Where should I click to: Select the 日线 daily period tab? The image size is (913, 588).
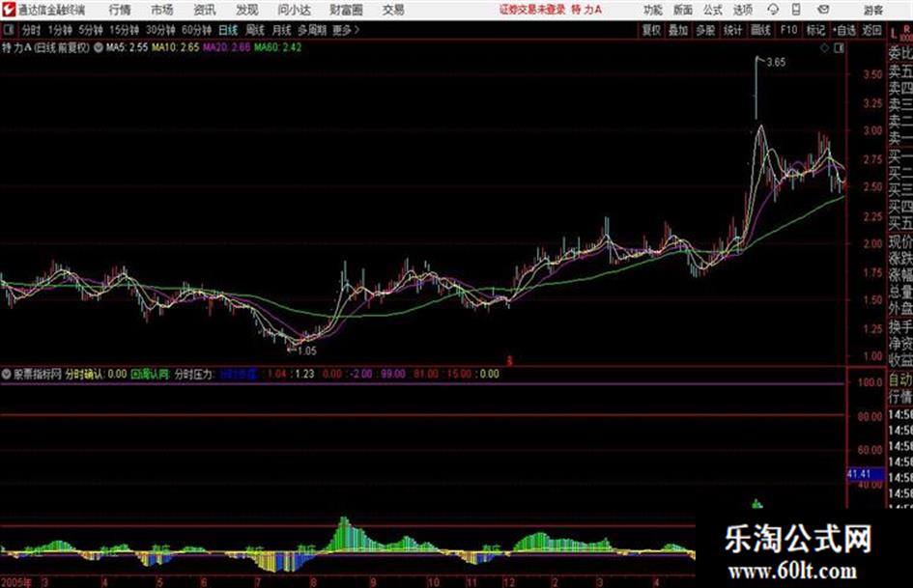[228, 30]
